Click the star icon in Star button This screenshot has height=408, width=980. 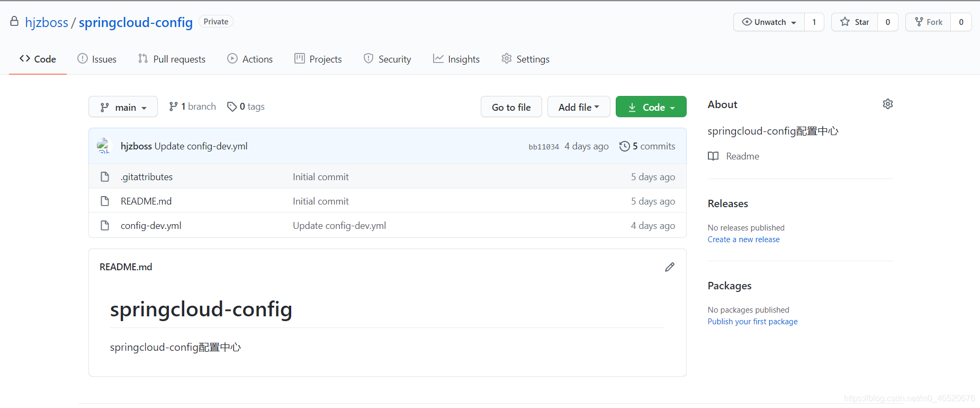(x=845, y=22)
